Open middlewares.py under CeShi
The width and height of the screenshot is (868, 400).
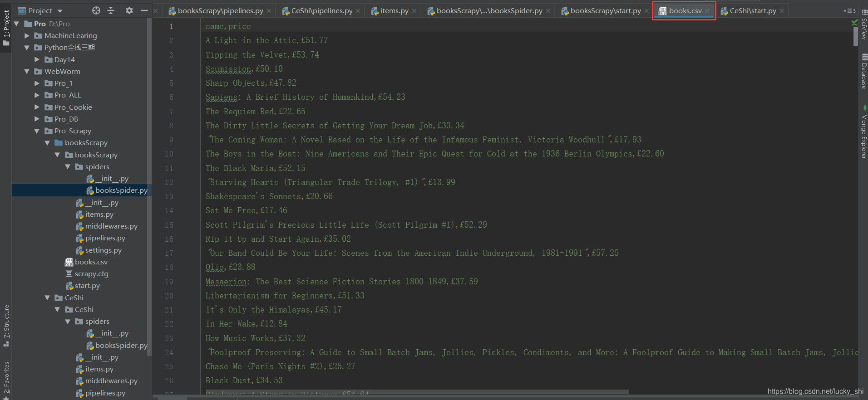[x=107, y=380]
